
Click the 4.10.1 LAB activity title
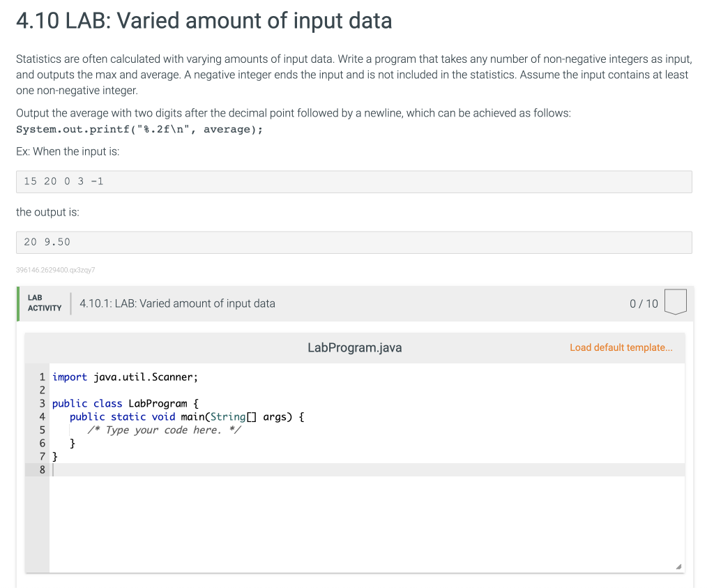point(177,303)
